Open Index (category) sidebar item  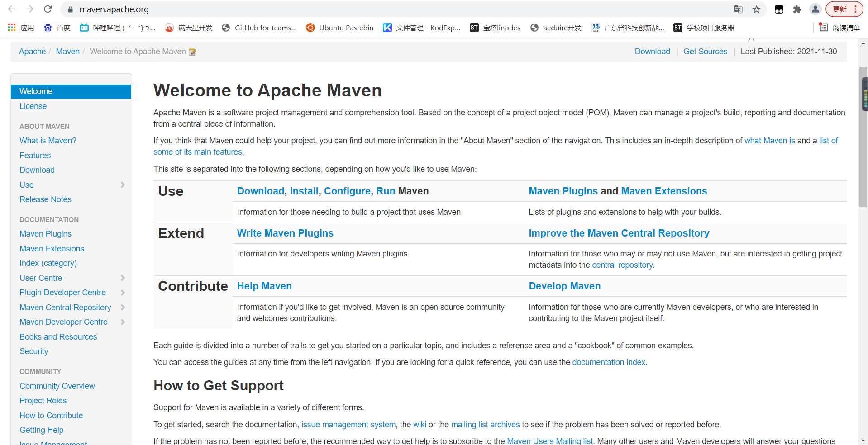point(48,263)
